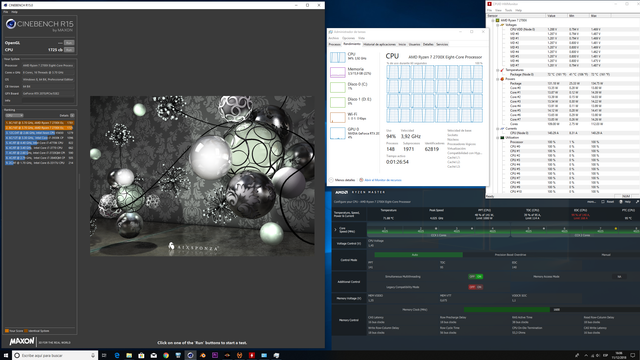Open File Explorer from taskbar
The image size is (640, 360).
pos(129,356)
